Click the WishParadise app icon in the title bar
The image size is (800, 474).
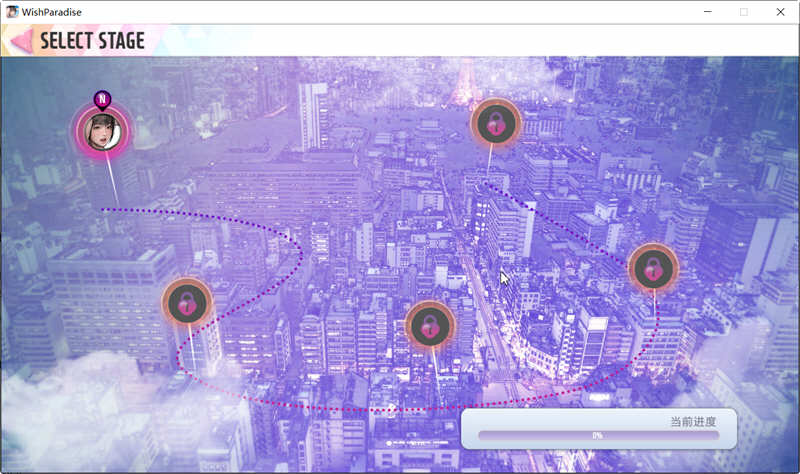point(12,12)
